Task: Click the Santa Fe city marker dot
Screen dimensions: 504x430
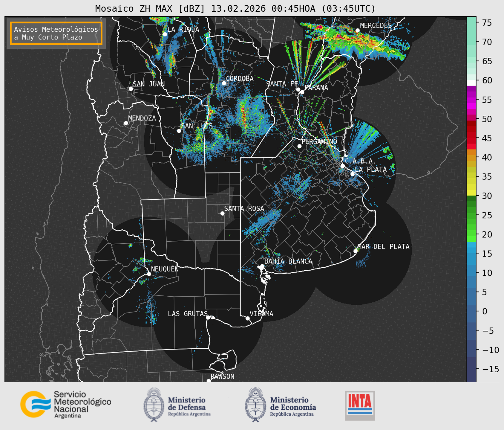Action: [298, 89]
